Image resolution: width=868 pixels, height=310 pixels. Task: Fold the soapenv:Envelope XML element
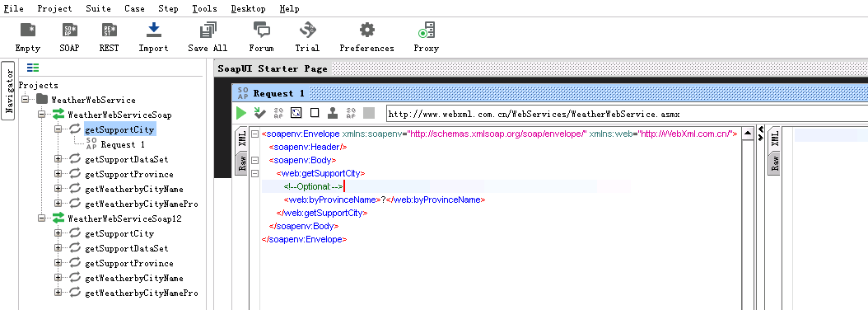tap(254, 134)
